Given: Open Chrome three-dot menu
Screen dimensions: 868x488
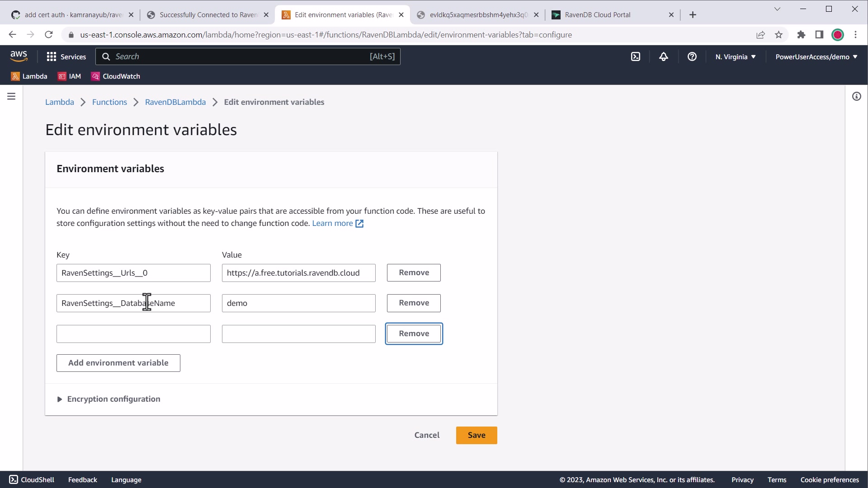Looking at the screenshot, I should pos(855,35).
